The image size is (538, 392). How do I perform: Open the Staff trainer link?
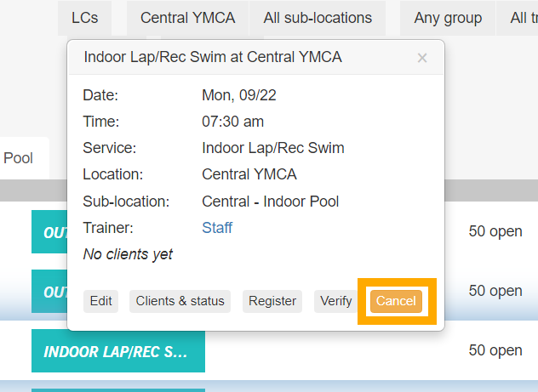217,228
